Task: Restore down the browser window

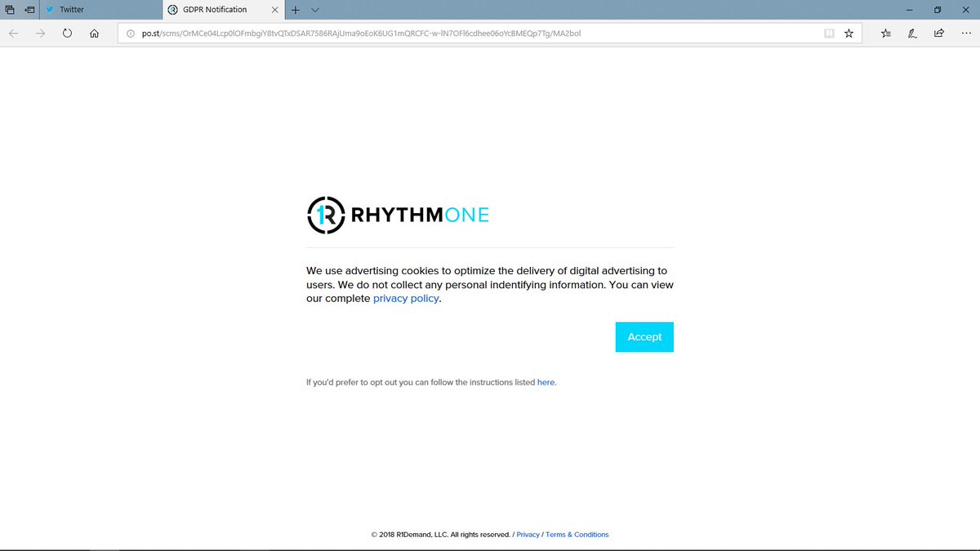Action: [x=938, y=10]
